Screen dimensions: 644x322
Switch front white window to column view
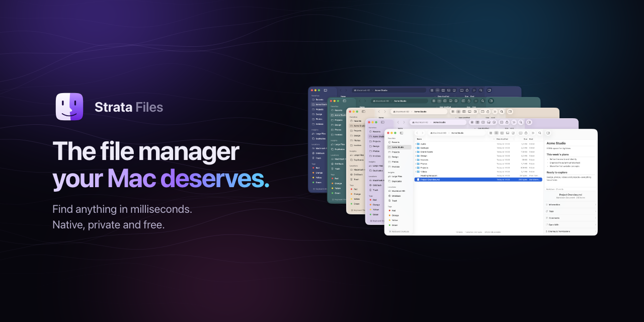click(502, 133)
